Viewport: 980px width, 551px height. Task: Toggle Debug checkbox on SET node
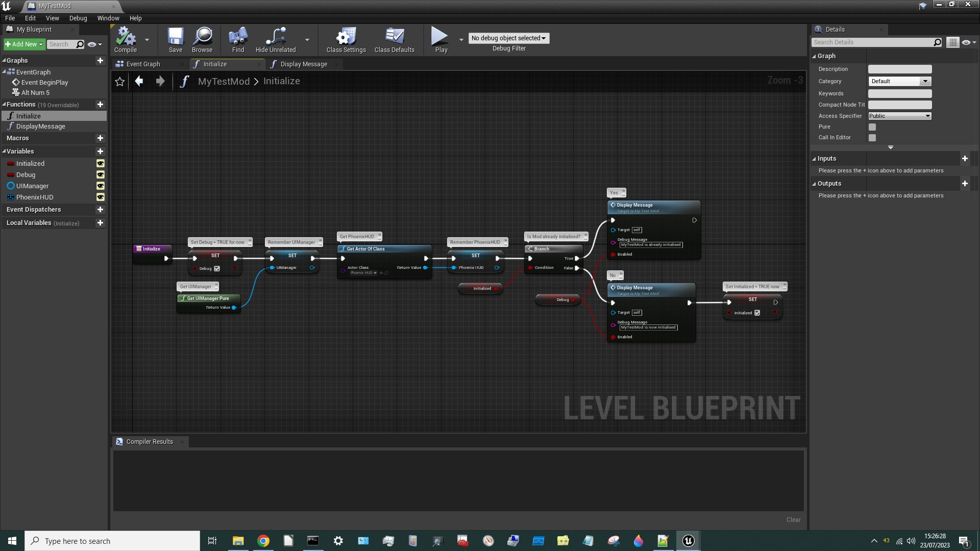[x=217, y=268]
